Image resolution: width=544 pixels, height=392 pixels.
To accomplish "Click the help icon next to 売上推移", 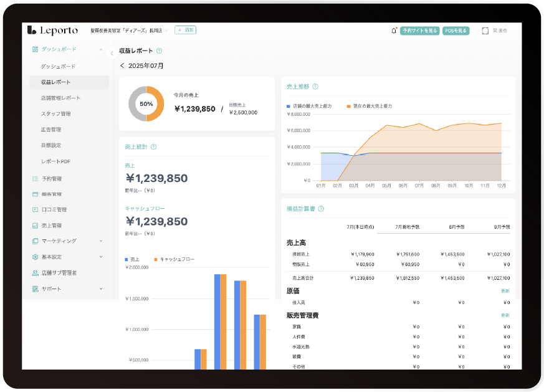I will pyautogui.click(x=315, y=87).
